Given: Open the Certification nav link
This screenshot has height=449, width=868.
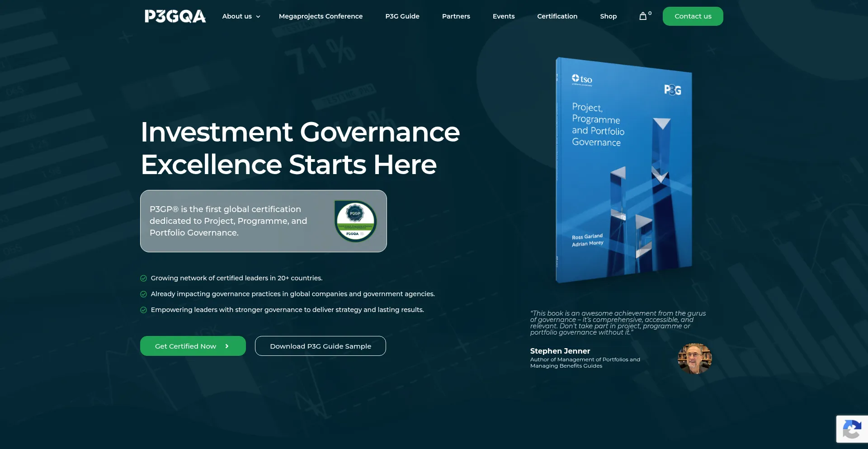Looking at the screenshot, I should tap(557, 16).
